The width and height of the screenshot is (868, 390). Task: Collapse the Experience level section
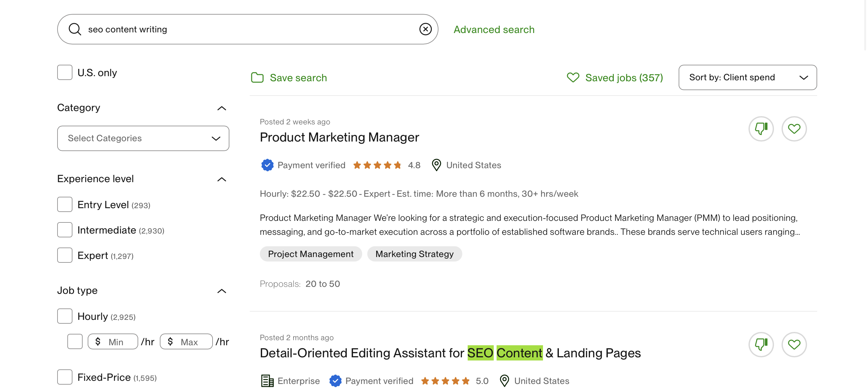(221, 179)
